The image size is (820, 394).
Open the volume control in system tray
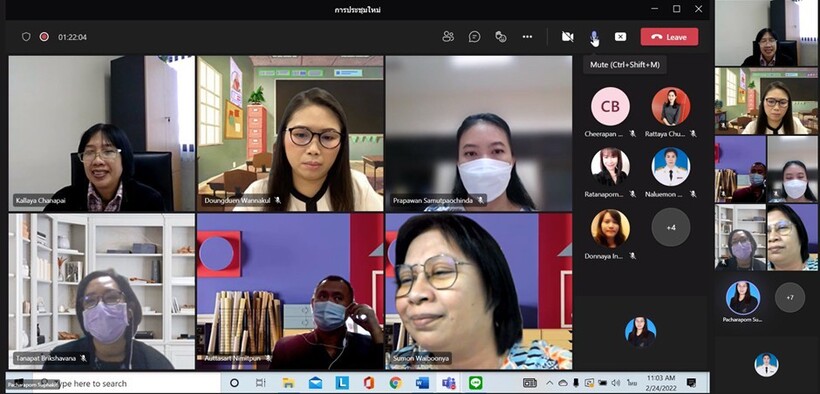point(616,383)
